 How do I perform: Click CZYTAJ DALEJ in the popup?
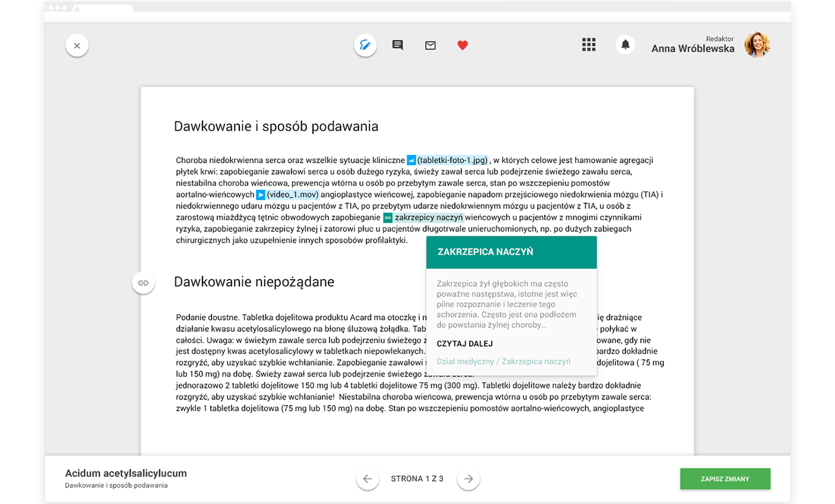[464, 344]
